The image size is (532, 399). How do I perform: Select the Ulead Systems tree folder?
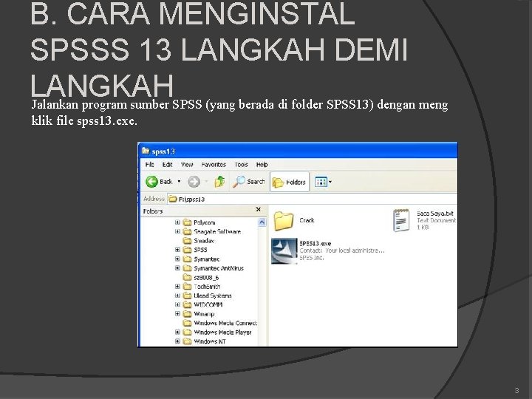point(208,296)
